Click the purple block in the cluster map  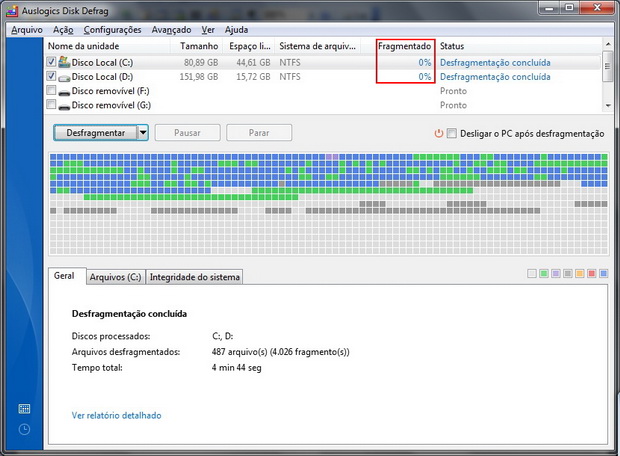coord(332,157)
